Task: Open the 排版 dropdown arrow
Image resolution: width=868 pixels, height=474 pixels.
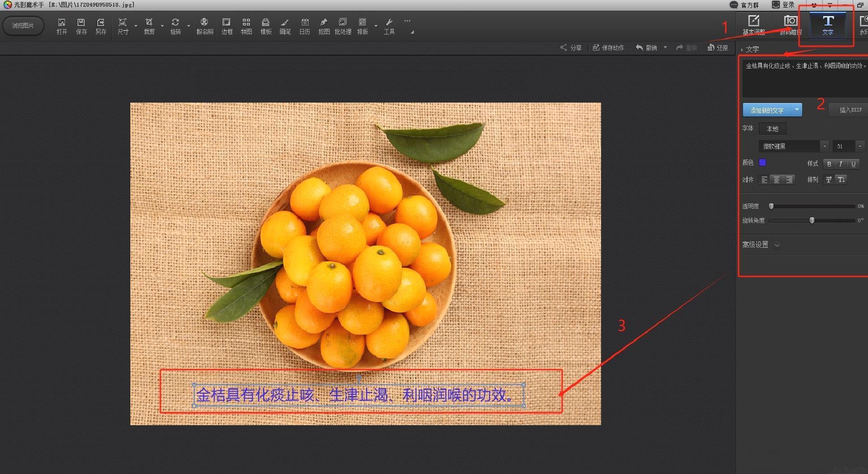Action: tap(376, 26)
